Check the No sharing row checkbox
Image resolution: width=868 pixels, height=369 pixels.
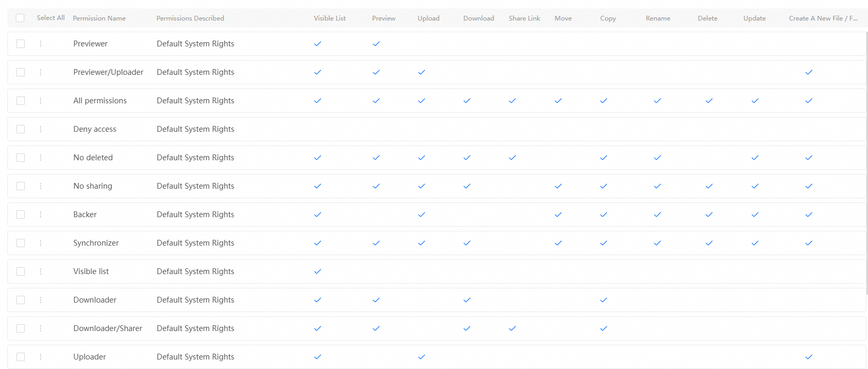[21, 186]
